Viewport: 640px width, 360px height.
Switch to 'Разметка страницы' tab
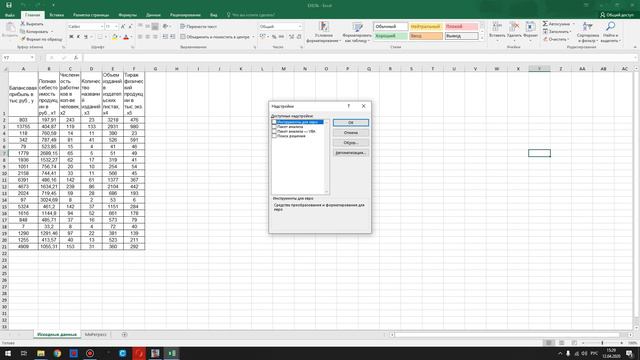point(91,15)
